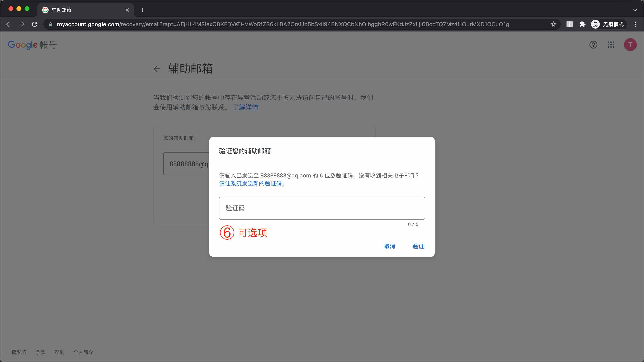Bookmark this page using the star icon
Viewport: 644px width, 362px height.
(x=553, y=24)
